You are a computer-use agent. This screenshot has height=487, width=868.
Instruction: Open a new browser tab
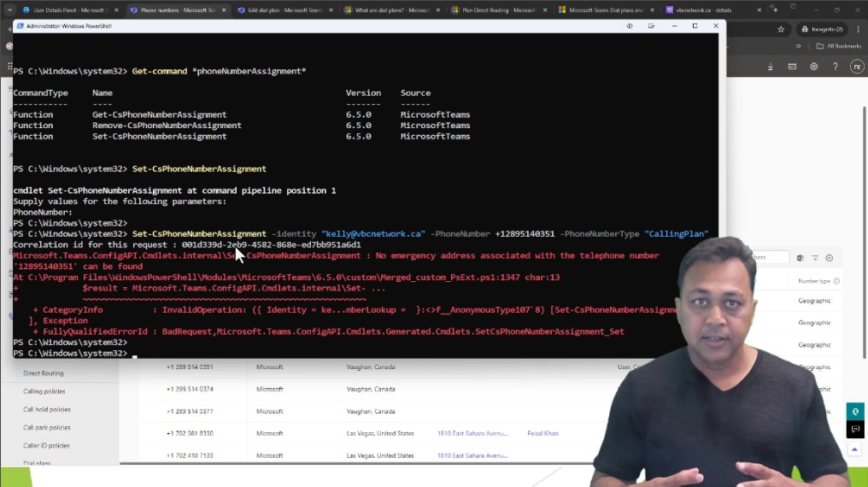coord(777,9)
